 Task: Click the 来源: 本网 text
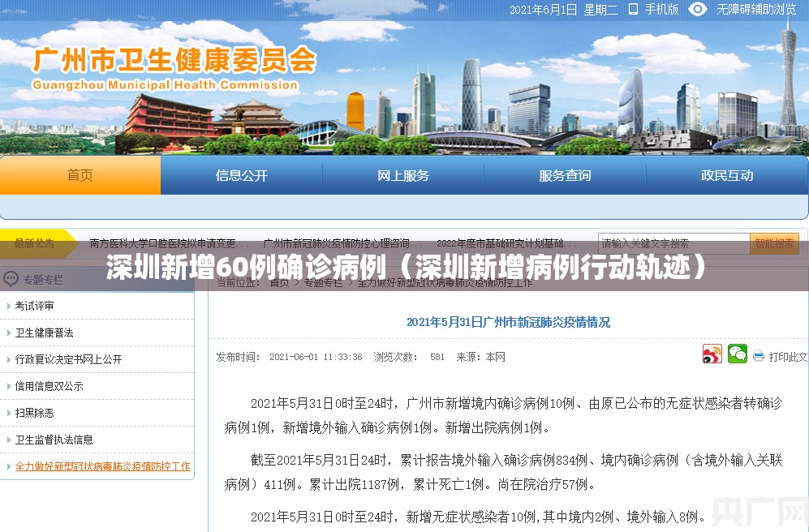tap(481, 357)
